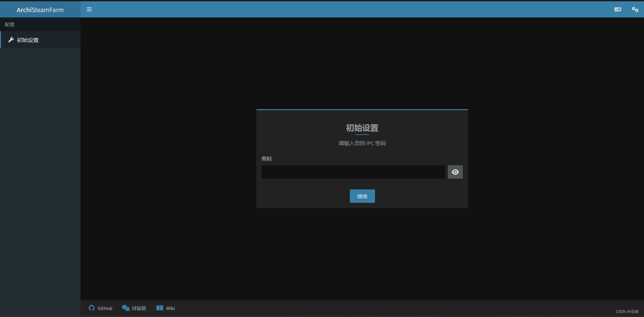Focus the IPC password input field
The height and width of the screenshot is (317, 644).
[x=353, y=172]
